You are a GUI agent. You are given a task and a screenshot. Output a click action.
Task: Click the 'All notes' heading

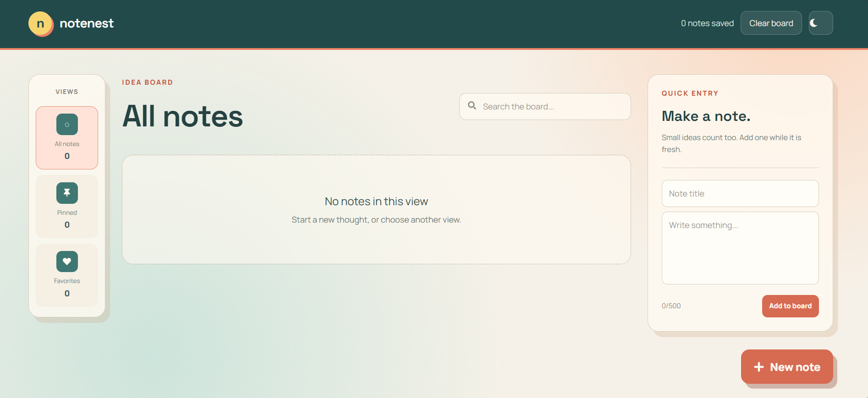click(182, 116)
